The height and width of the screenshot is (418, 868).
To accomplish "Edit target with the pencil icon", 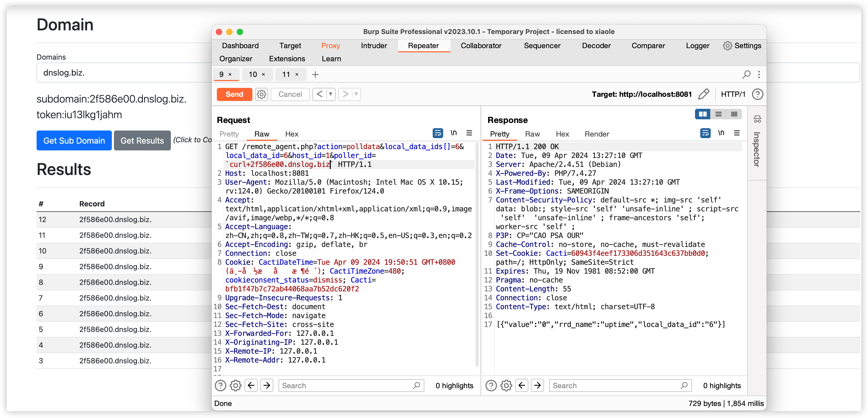I will pos(704,94).
